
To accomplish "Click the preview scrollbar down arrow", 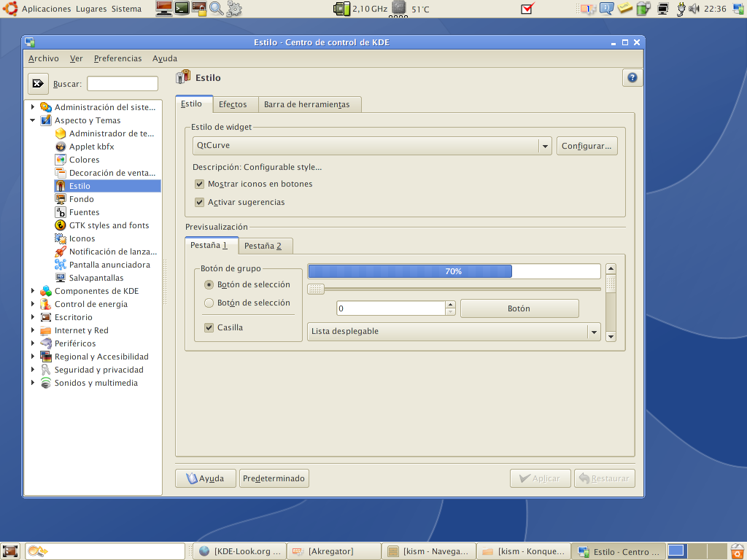I will [611, 337].
